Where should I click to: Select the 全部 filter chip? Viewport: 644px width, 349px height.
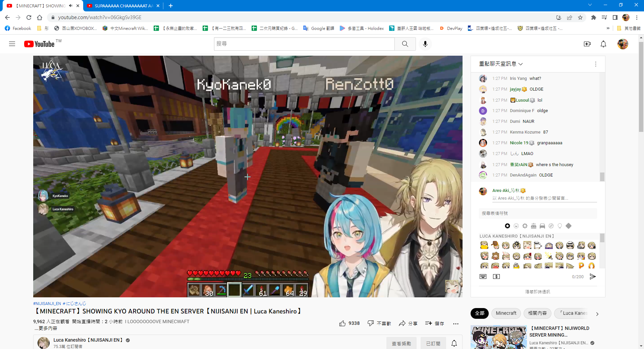480,313
